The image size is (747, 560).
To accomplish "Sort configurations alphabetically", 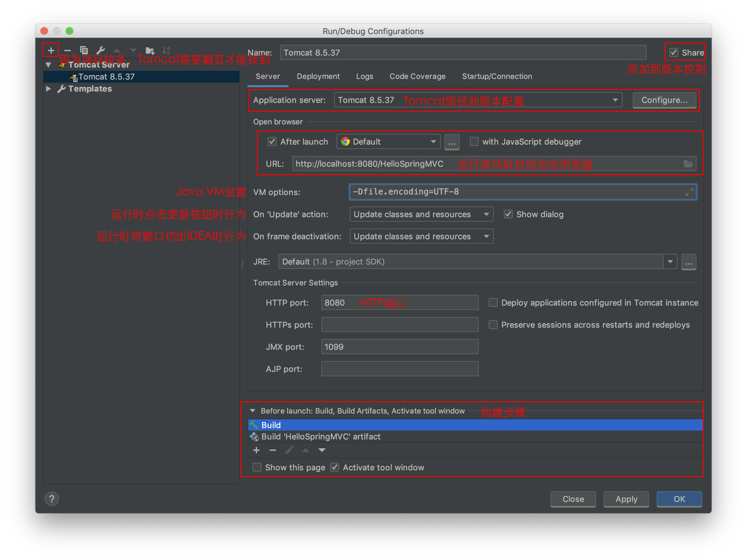I will [166, 51].
